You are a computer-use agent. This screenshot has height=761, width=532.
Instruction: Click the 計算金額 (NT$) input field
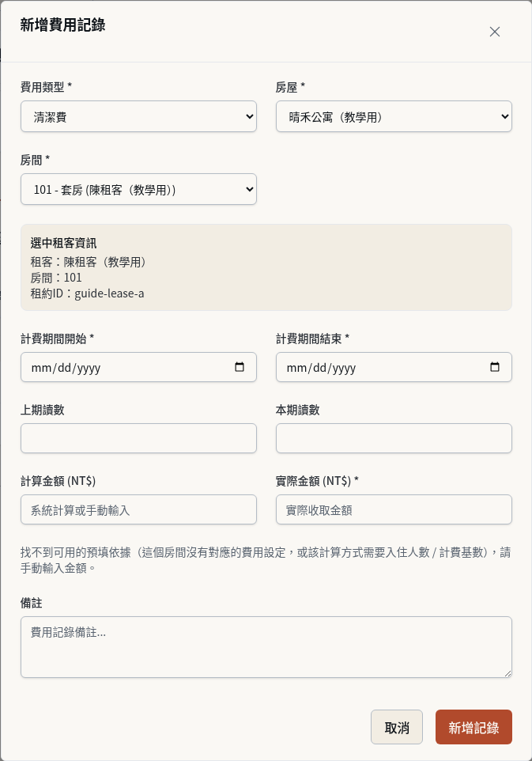coord(138,509)
